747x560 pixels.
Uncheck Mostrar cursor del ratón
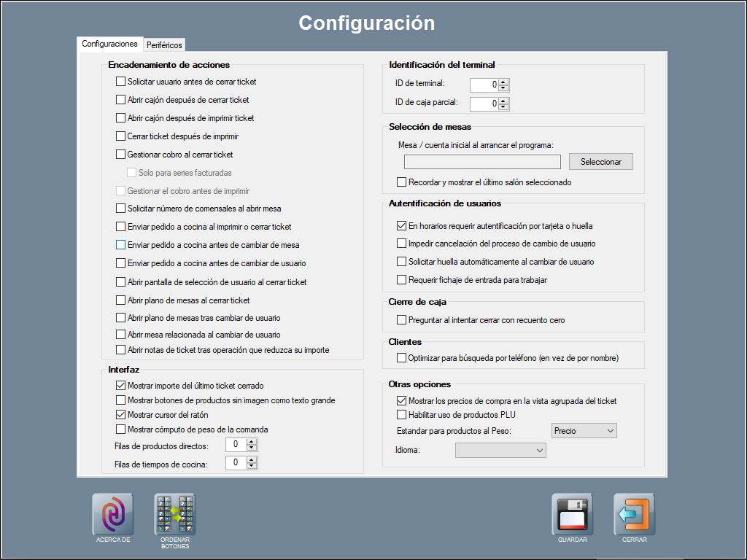(121, 415)
